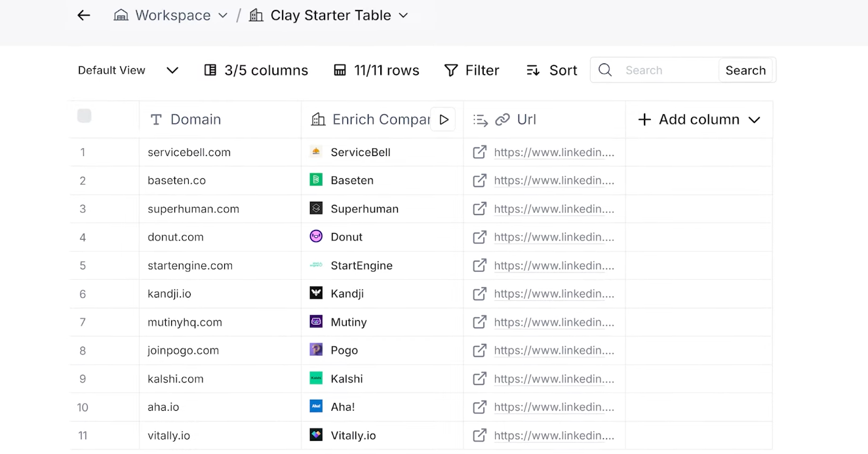
Task: Open the 3/5 columns selector
Action: [x=256, y=70]
